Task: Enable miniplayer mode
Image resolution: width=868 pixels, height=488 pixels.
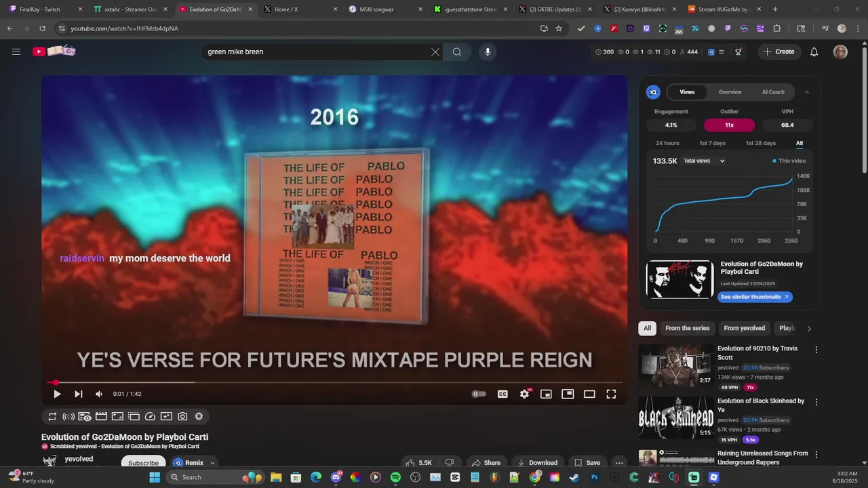Action: pyautogui.click(x=546, y=394)
